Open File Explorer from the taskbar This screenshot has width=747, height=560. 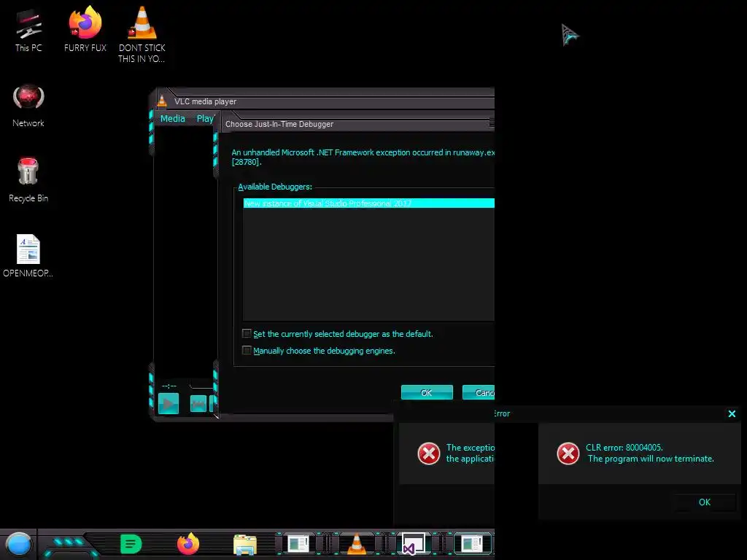click(x=245, y=544)
